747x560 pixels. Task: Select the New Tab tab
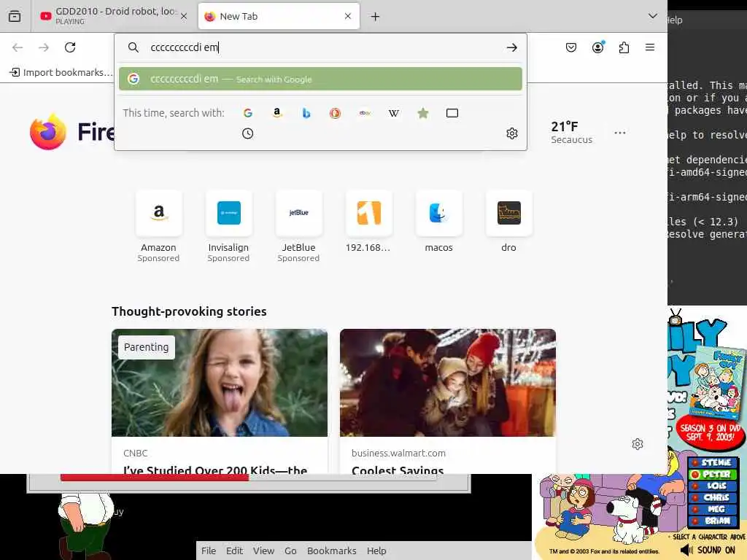click(x=278, y=16)
